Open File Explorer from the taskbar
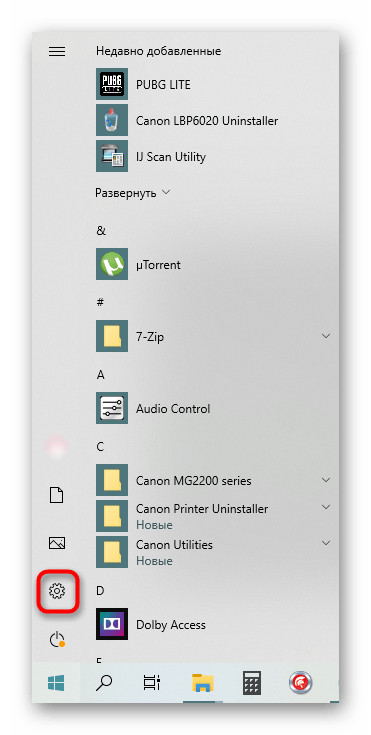The image size is (371, 735). pos(203,682)
